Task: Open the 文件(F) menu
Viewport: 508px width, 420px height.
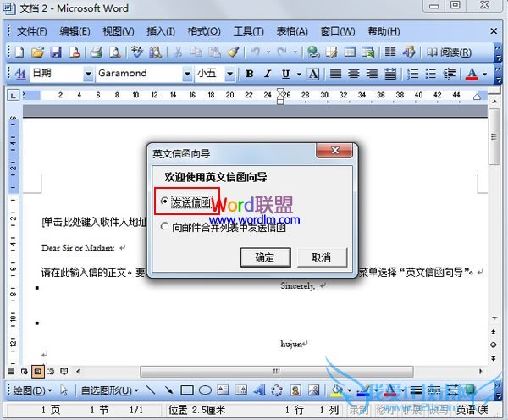Action: tap(32, 31)
